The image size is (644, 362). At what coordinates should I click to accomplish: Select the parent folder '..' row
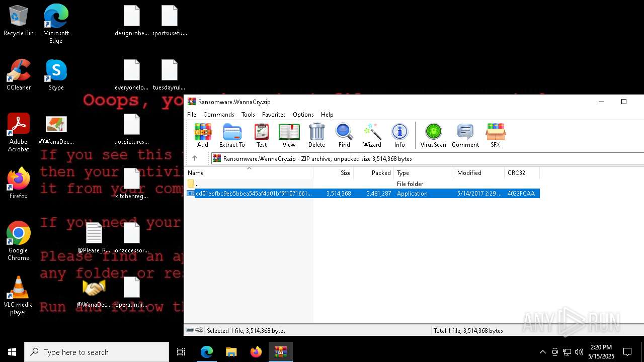click(362, 184)
